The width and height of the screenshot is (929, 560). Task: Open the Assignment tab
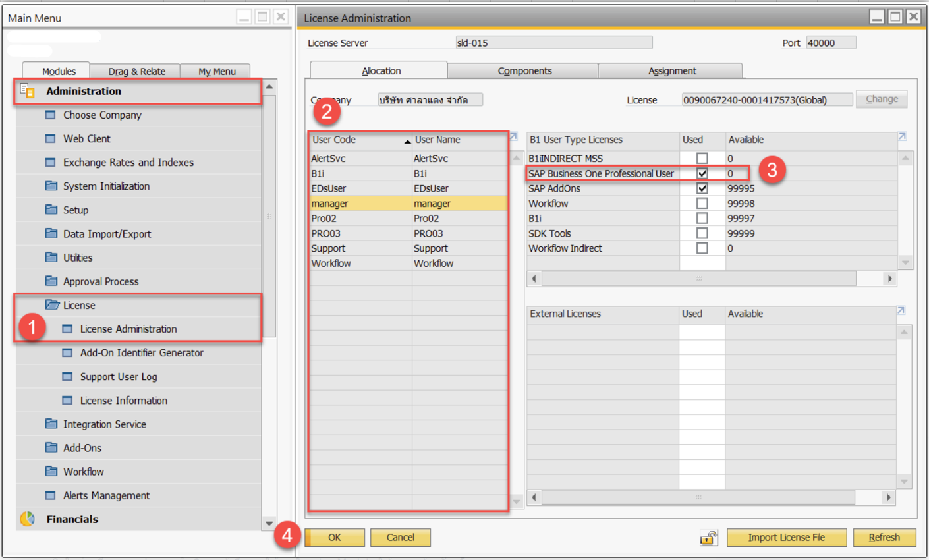(671, 70)
